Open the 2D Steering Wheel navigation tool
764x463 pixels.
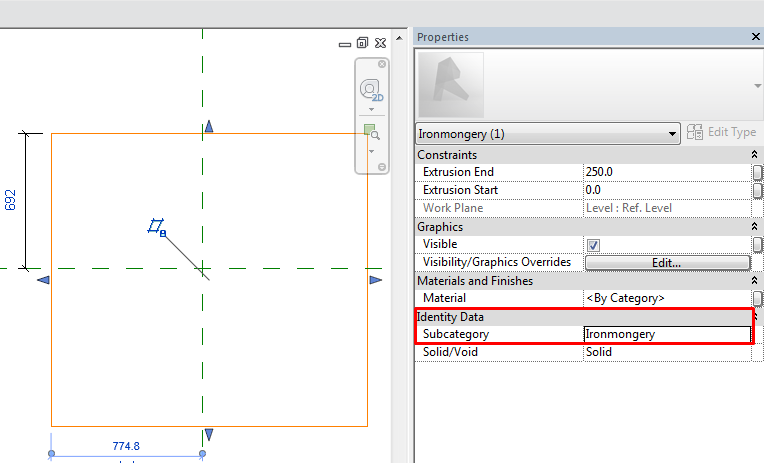(x=371, y=90)
